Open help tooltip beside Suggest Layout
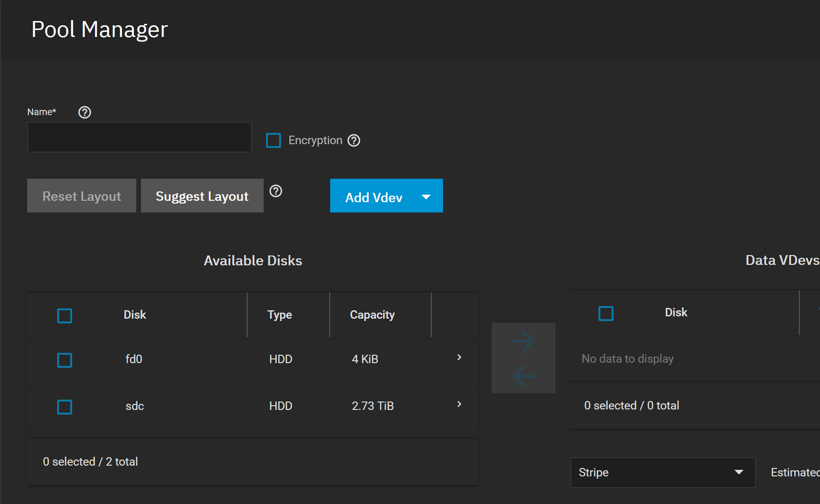This screenshot has height=504, width=820. 276,191
